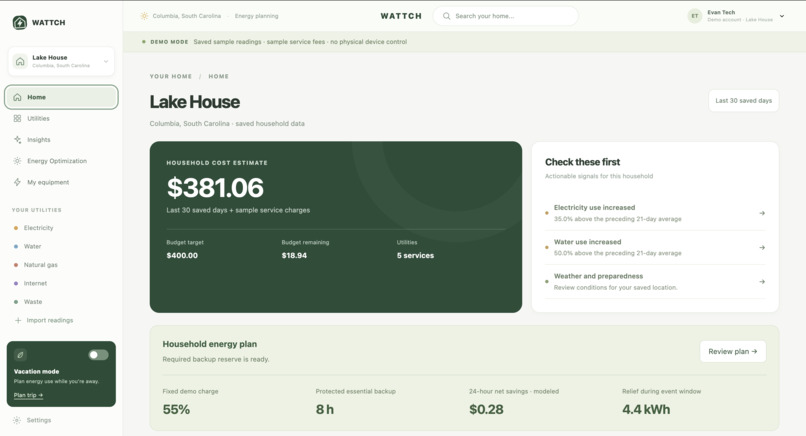Click the Search your home field

506,16
